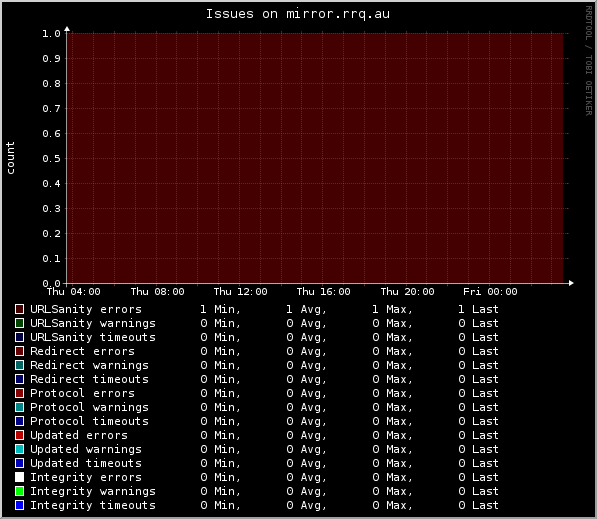Click the Integrity timeouts blue swatch
Viewport: 597px width, 519px height.
pos(19,505)
